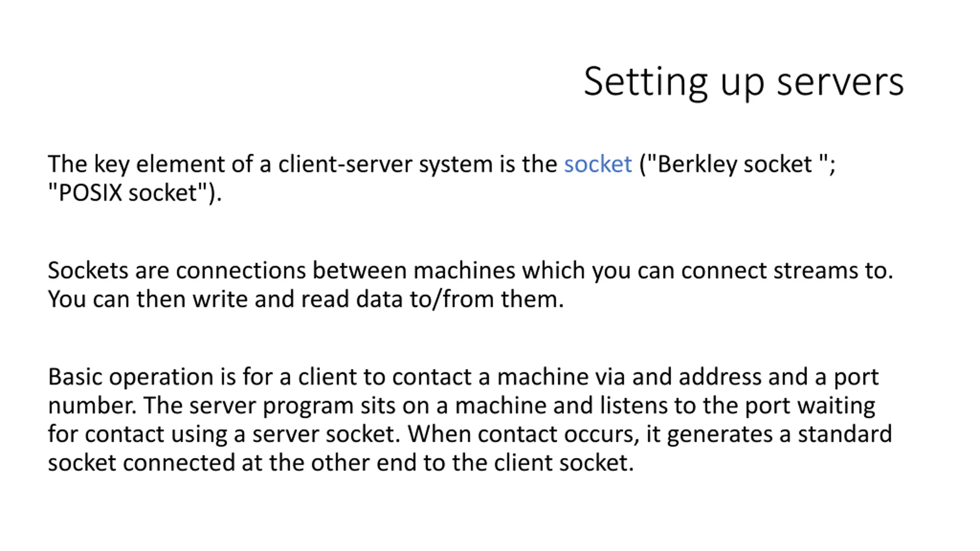The width and height of the screenshot is (980, 551).
Task: Open the blue "socket" hyperlink
Action: [598, 164]
